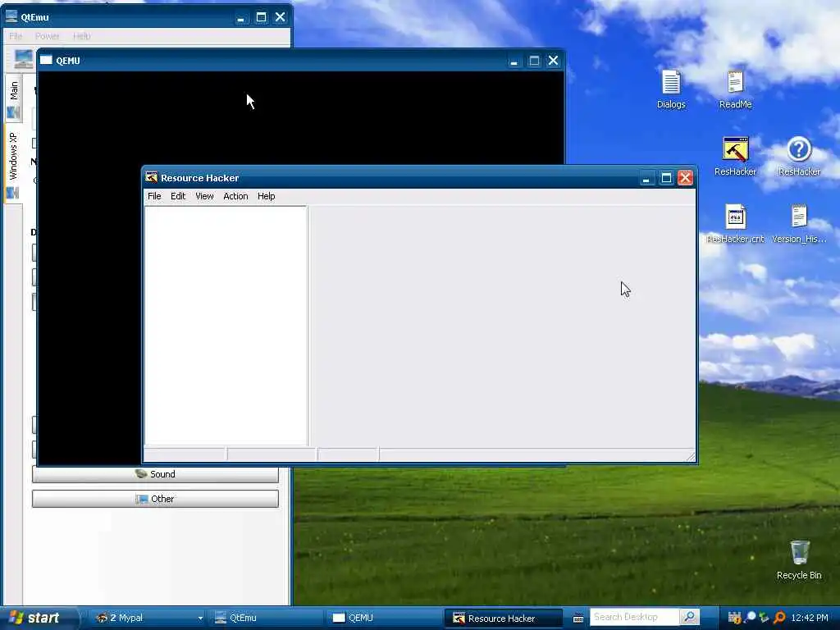840x630 pixels.
Task: Open the Edit menu in Resource Hacker
Action: [x=178, y=196]
